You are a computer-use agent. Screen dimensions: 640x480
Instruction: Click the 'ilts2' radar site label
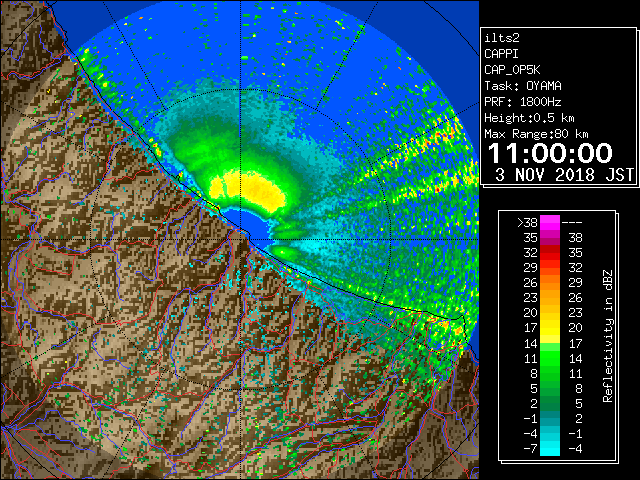coord(502,38)
